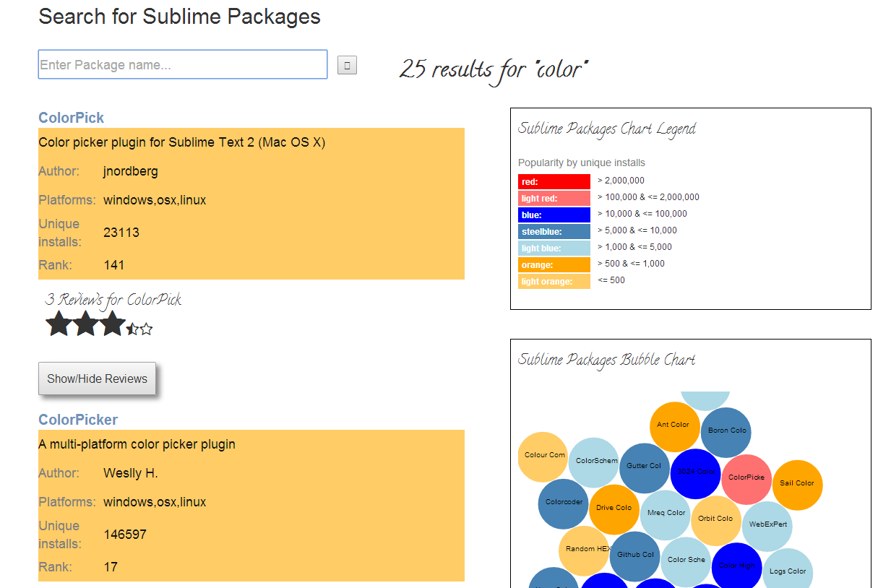Click the second rating star for ColorPick

pos(85,324)
